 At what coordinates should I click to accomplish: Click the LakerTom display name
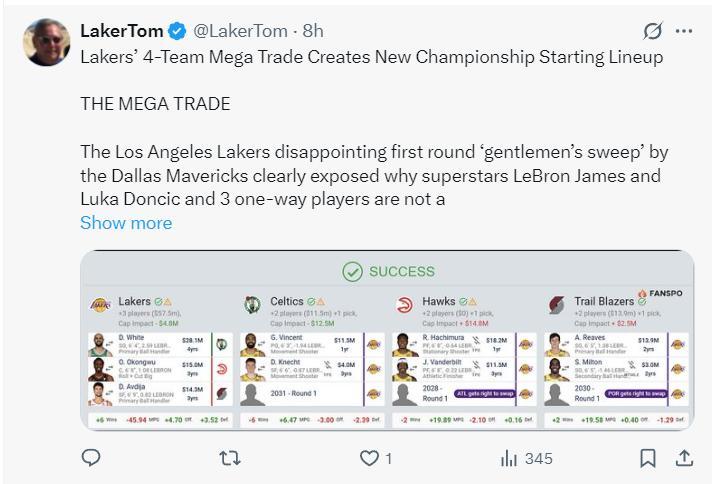pos(116,31)
